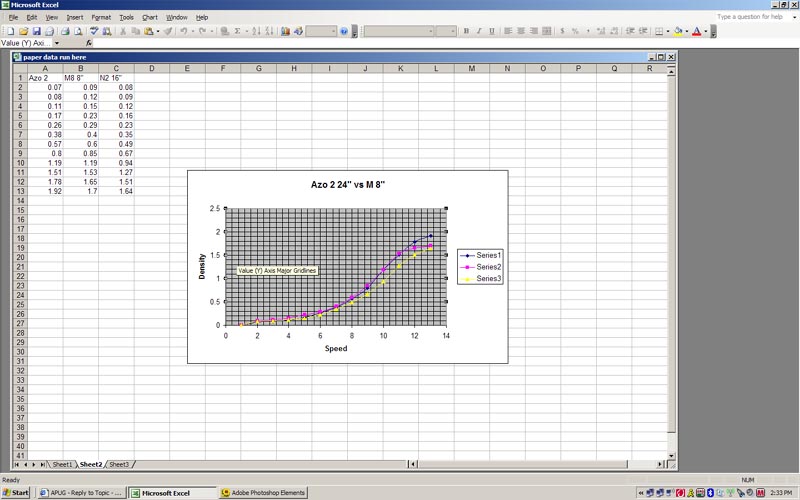The width and height of the screenshot is (800, 500).
Task: Click the Excel Help question mark icon
Action: [x=344, y=31]
